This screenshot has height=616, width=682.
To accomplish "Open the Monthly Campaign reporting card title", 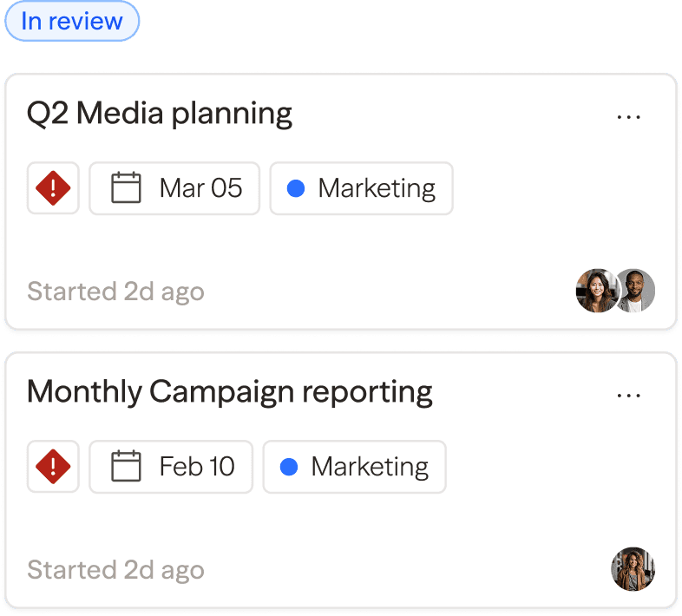I will pyautogui.click(x=230, y=392).
